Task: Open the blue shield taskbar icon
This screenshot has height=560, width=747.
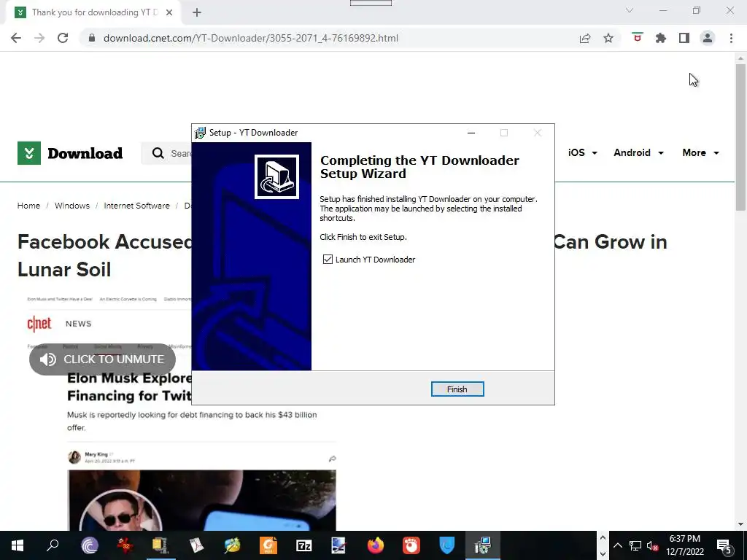Action: (447, 545)
